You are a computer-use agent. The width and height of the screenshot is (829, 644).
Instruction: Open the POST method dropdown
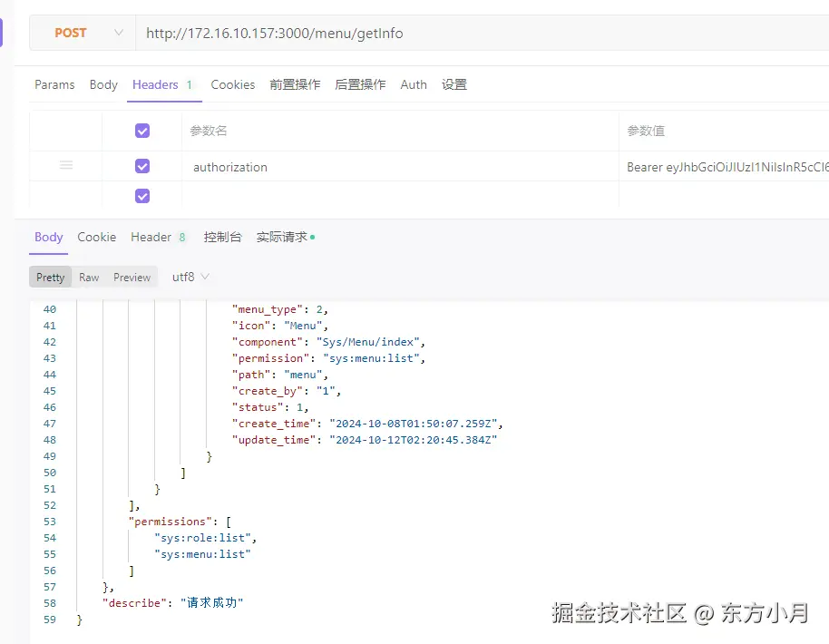coord(83,33)
